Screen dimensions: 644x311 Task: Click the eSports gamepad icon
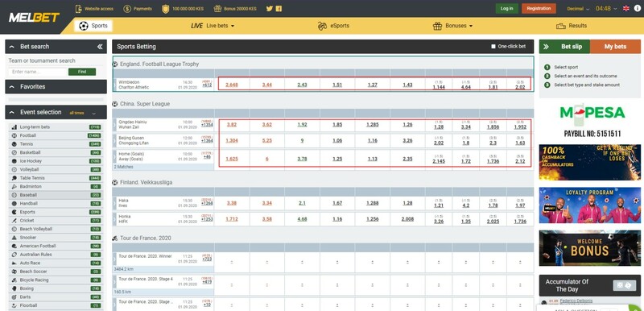322,26
